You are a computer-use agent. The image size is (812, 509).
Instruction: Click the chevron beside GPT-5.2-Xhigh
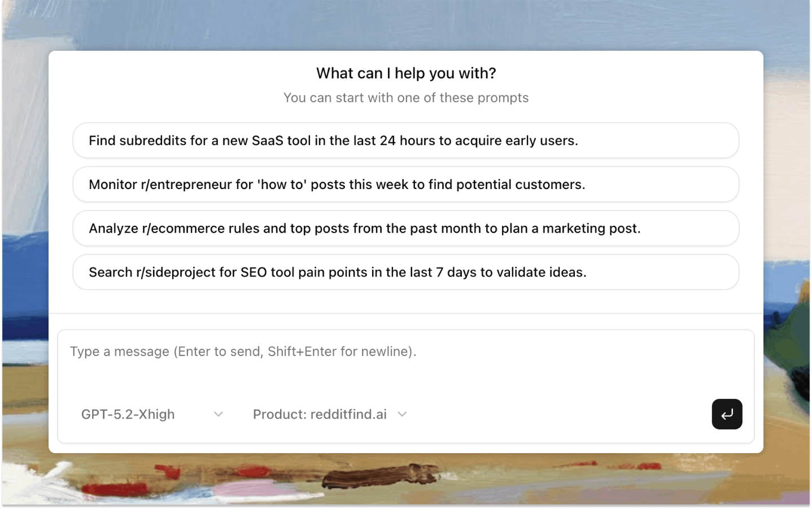click(218, 414)
